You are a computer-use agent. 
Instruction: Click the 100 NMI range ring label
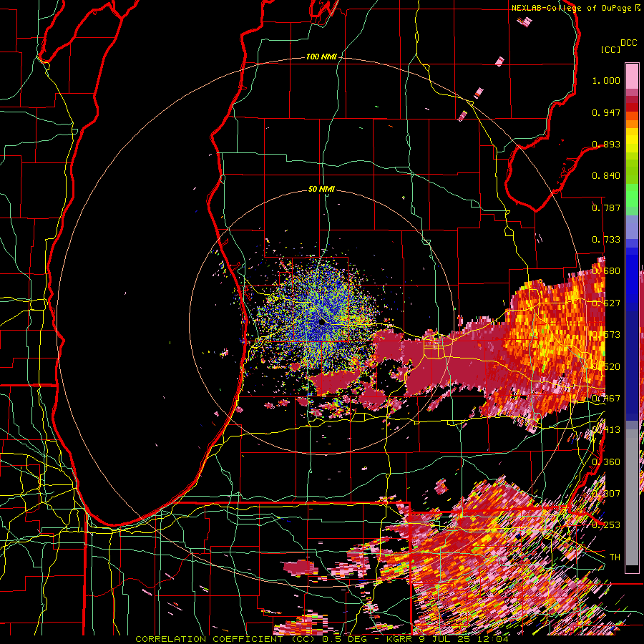click(x=321, y=57)
